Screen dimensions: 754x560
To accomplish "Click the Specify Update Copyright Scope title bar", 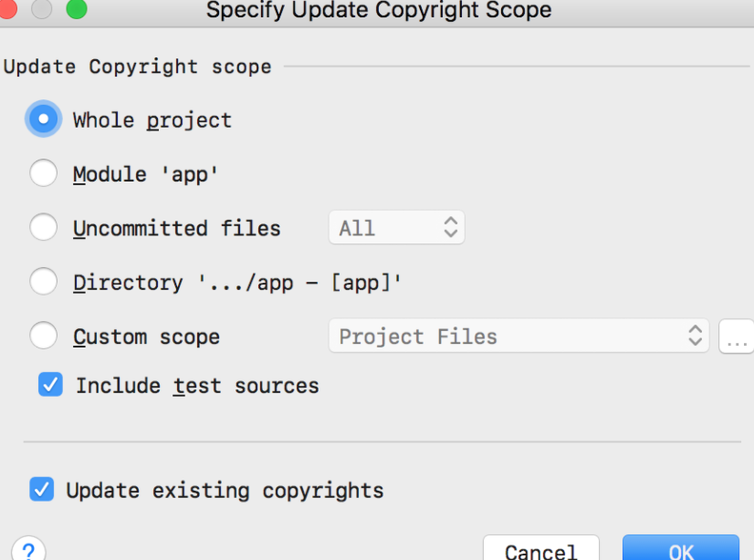I will pyautogui.click(x=379, y=10).
